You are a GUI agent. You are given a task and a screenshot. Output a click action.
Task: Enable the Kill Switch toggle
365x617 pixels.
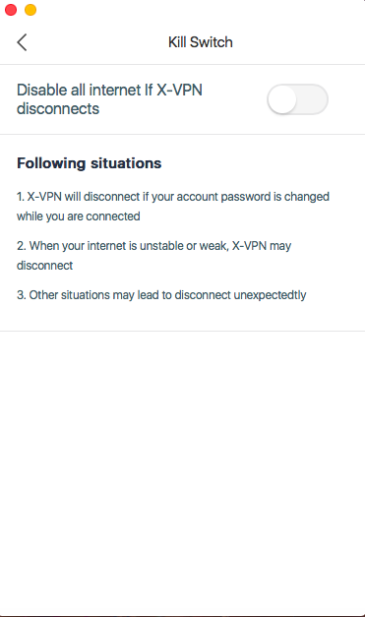coord(297,99)
